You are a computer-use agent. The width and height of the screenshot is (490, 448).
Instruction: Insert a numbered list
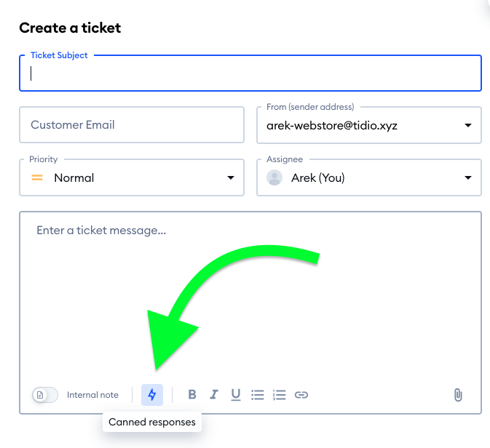[x=280, y=395]
